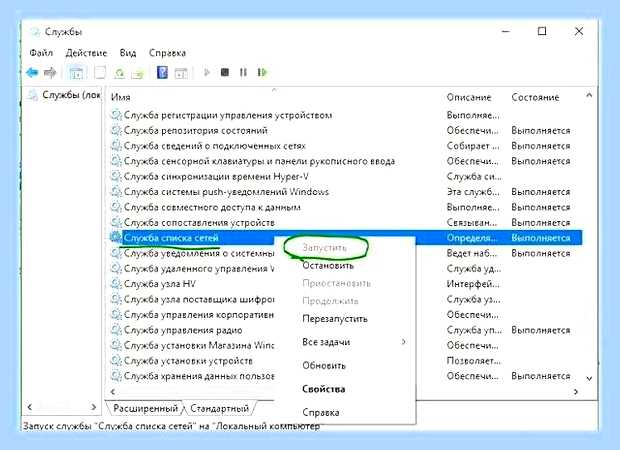Click the Properties sheet toolbar icon

coord(100,72)
